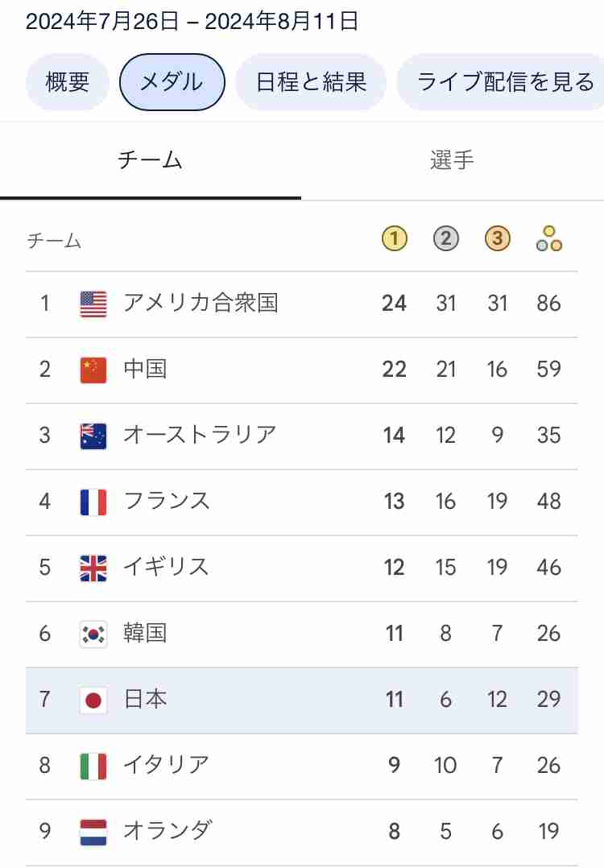Open the フランス team row

(302, 502)
